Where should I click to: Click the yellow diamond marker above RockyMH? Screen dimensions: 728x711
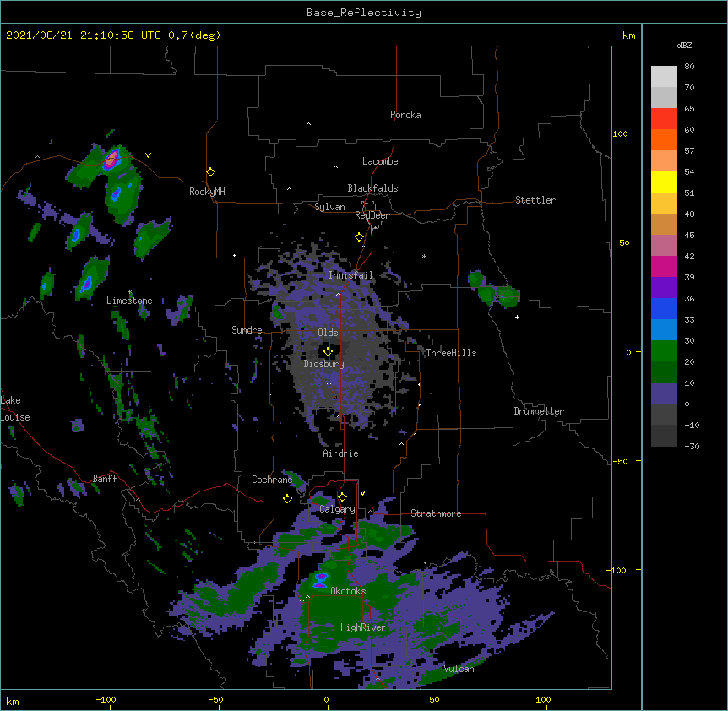tap(210, 172)
